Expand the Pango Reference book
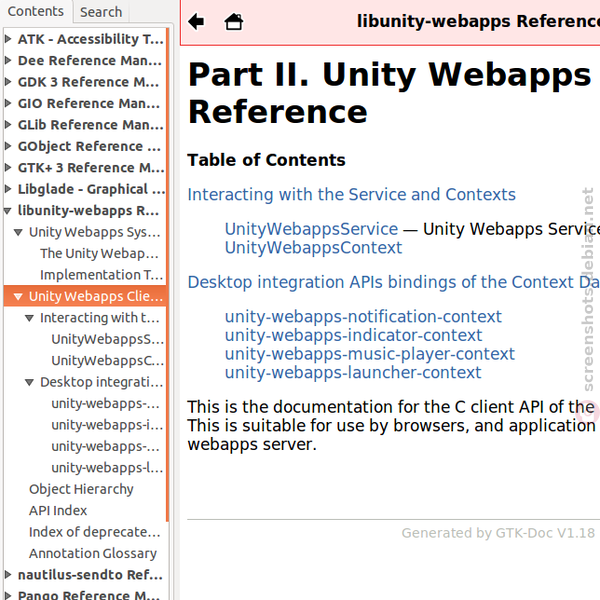The image size is (600, 600). tap(8, 595)
